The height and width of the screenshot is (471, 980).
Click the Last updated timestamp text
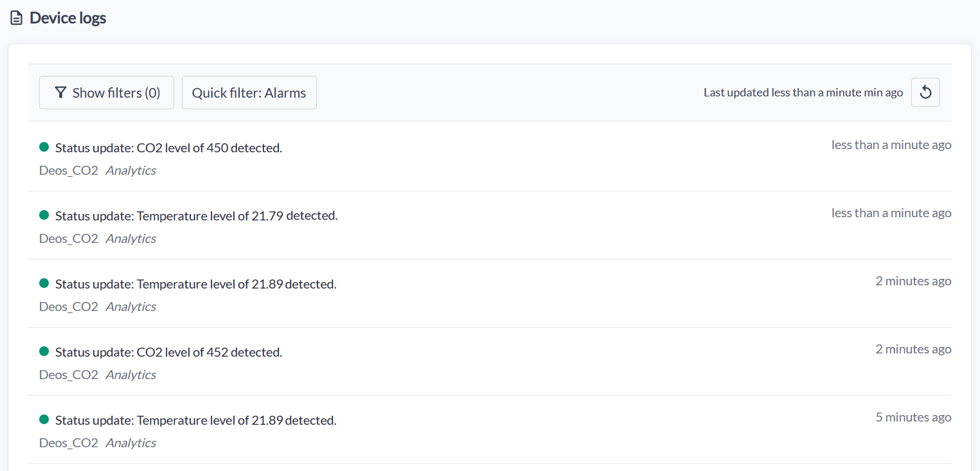[803, 93]
